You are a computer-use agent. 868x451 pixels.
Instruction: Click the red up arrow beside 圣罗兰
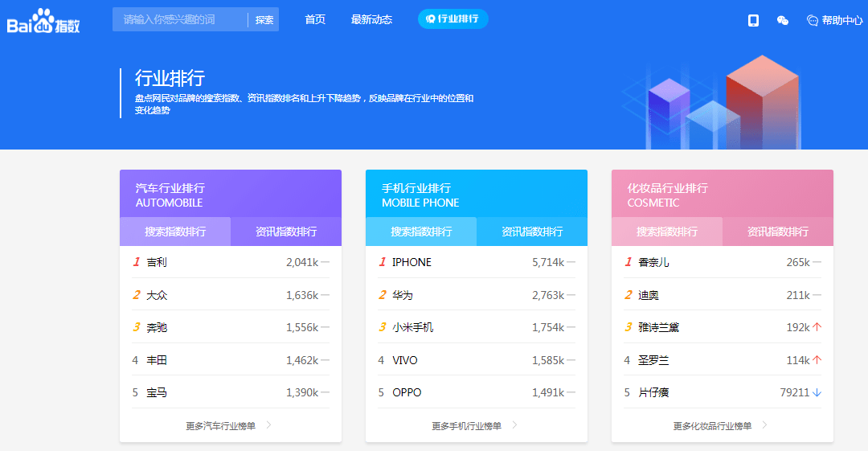tap(817, 360)
